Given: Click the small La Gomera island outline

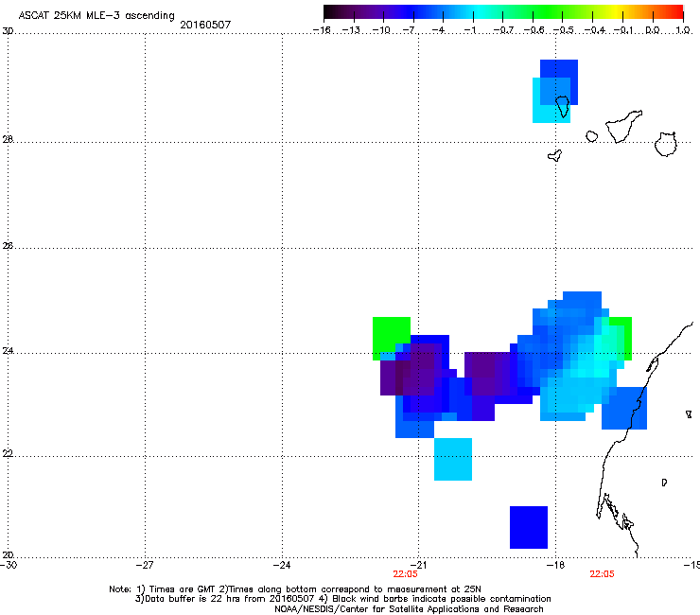Looking at the screenshot, I should (591, 136).
